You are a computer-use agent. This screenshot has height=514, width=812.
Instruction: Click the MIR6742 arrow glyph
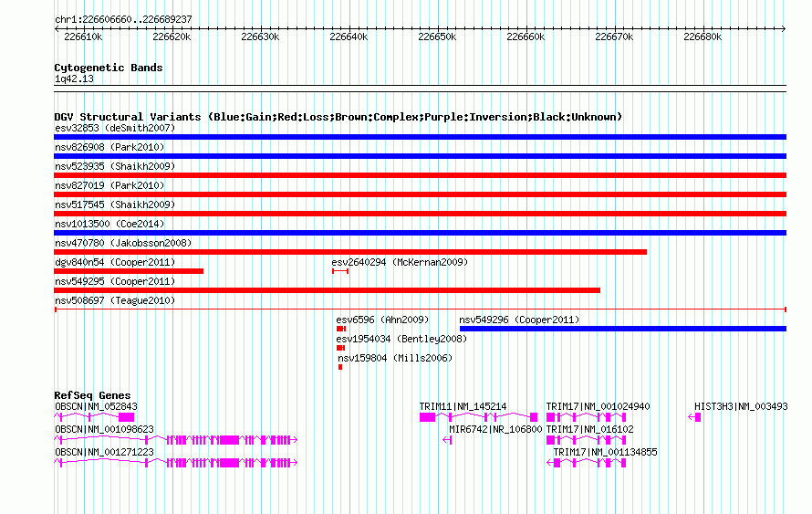[447, 440]
